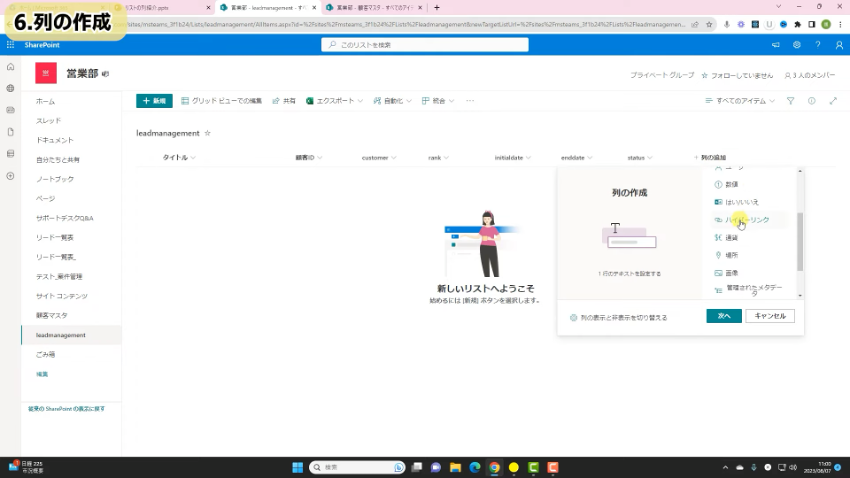Expand the エクスポート dropdown
Viewport: 850px width, 478px height.
coord(335,101)
